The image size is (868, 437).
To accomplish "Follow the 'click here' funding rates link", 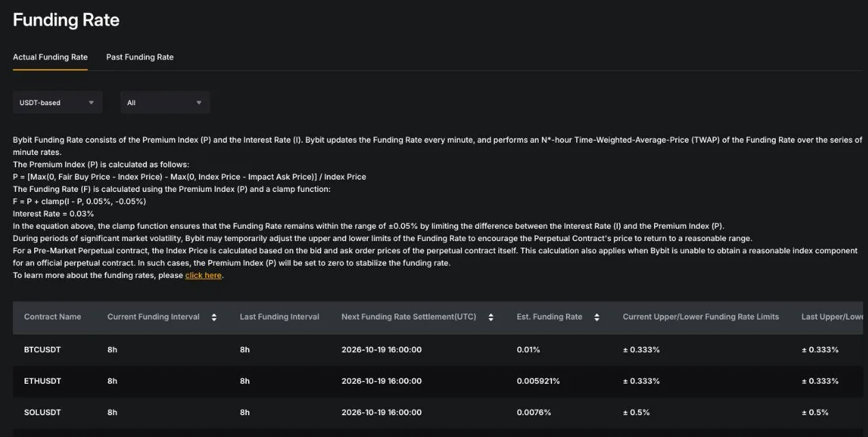I will 203,275.
